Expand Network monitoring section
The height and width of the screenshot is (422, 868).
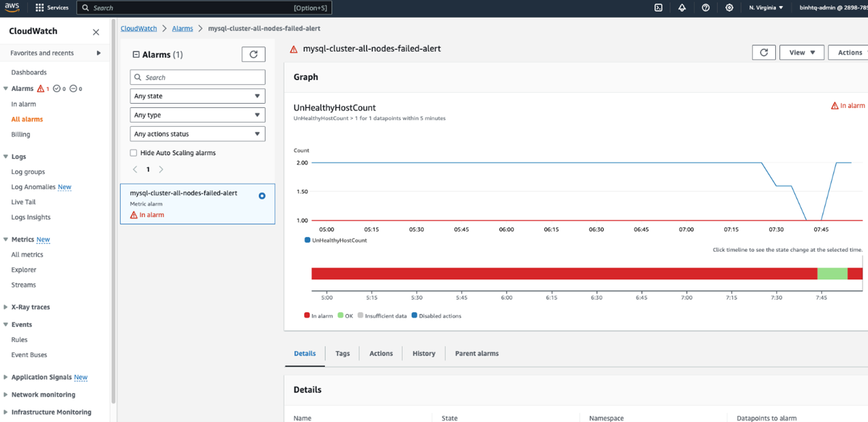6,395
